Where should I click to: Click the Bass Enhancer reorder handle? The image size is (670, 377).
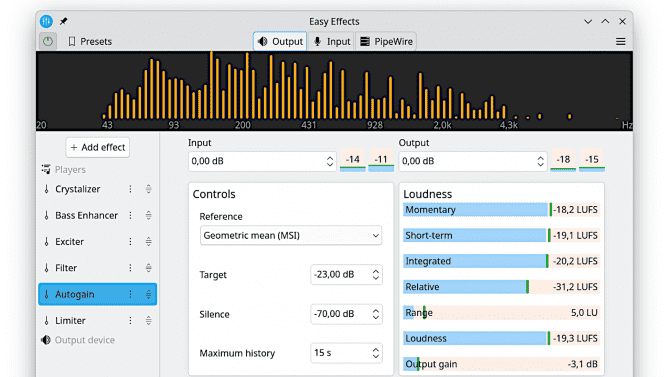click(148, 215)
